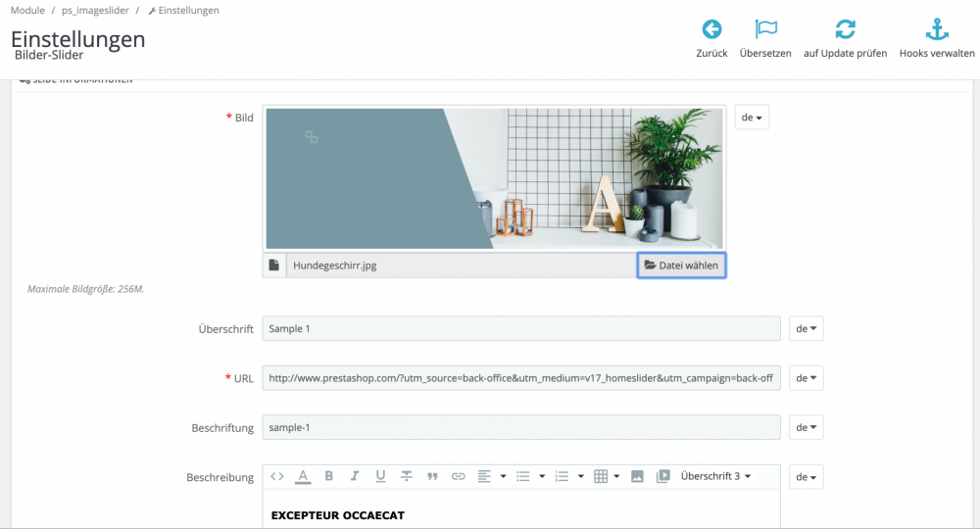The width and height of the screenshot is (980, 529).
Task: Click the ps_imageslider breadcrumb link
Action: pos(95,10)
